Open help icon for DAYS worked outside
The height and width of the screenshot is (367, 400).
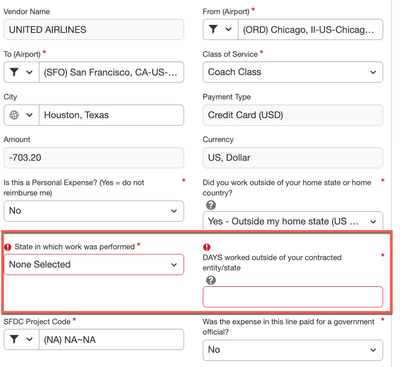coord(211,280)
